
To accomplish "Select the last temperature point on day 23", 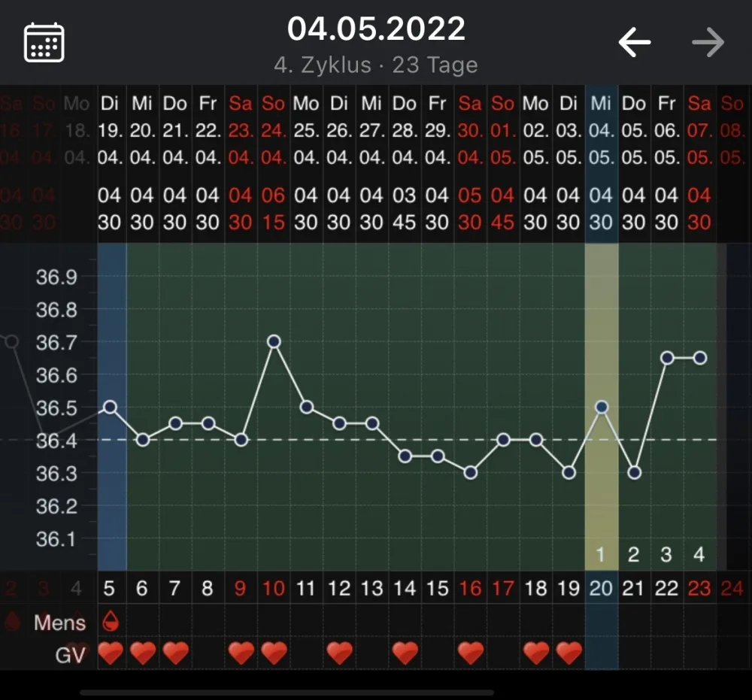I will point(699,358).
